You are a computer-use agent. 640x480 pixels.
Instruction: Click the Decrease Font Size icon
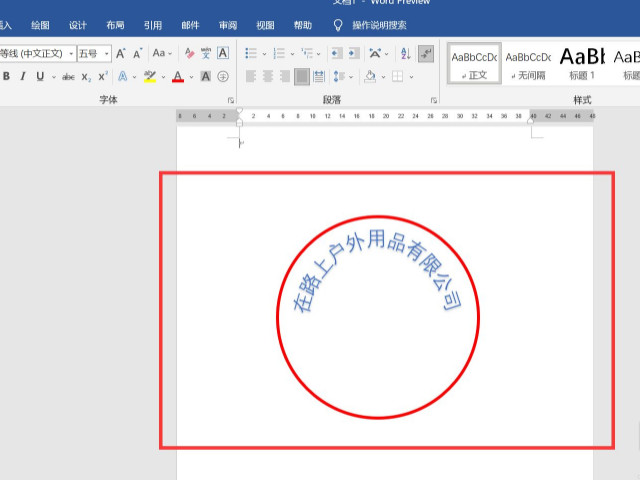point(138,53)
